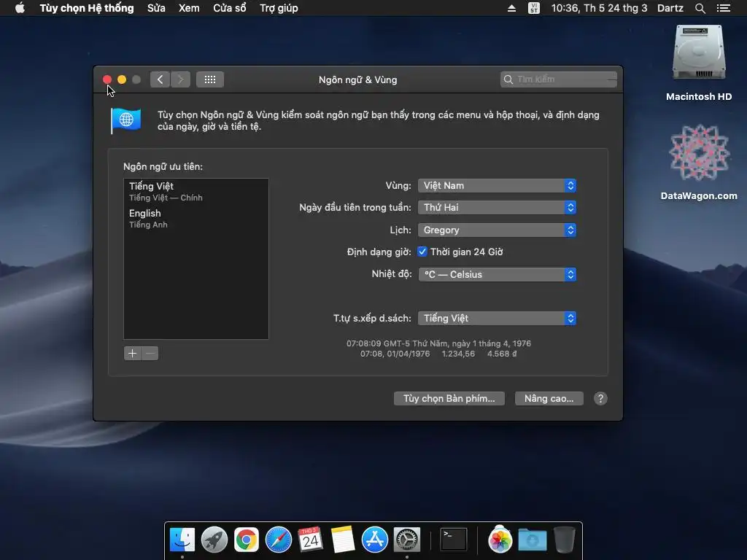The image size is (747, 560).
Task: Open Photos in the Dock
Action: [x=500, y=540]
